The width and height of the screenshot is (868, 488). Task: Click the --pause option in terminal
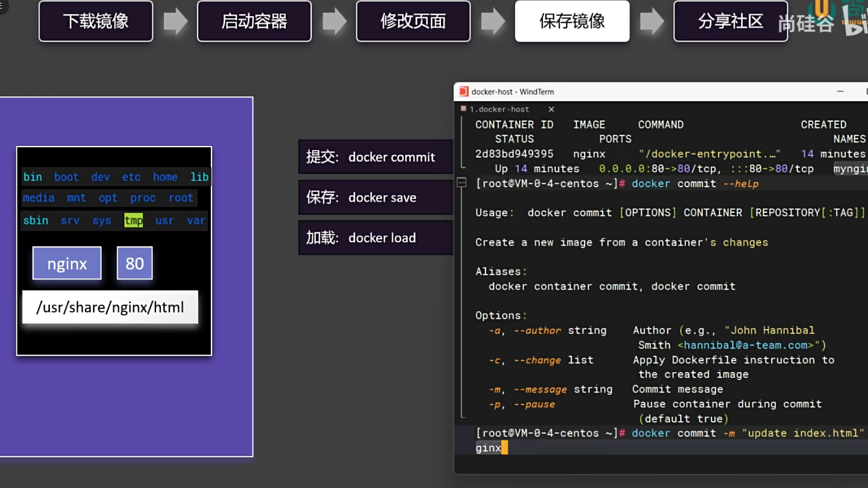click(x=534, y=404)
